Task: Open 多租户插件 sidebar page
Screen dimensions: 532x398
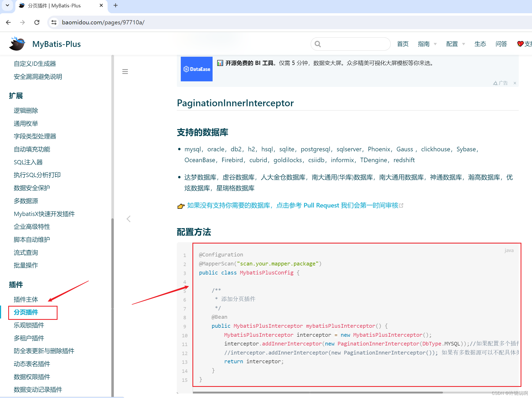Action: pos(29,338)
